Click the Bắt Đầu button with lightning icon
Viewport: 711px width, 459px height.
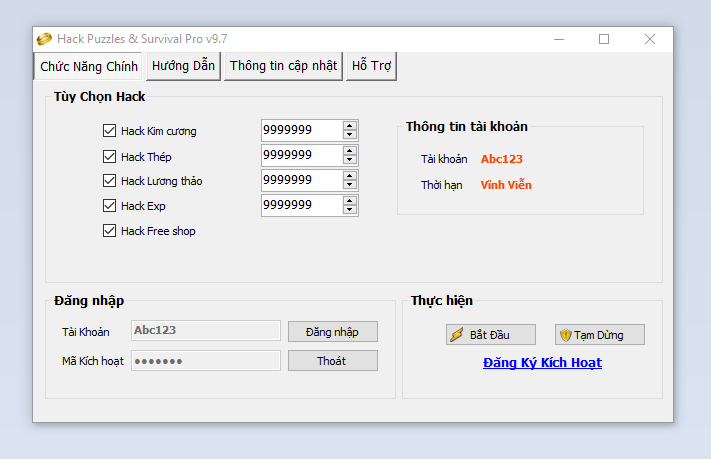coord(491,335)
